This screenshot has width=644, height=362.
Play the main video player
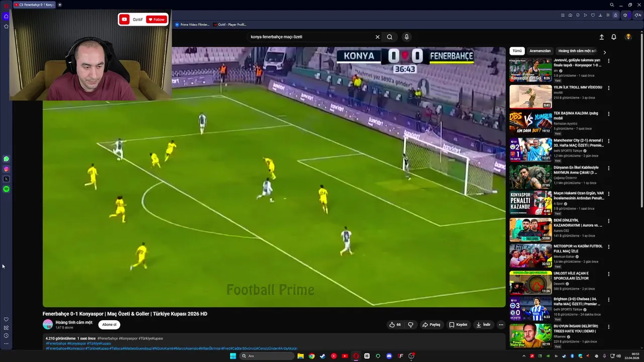(x=274, y=177)
